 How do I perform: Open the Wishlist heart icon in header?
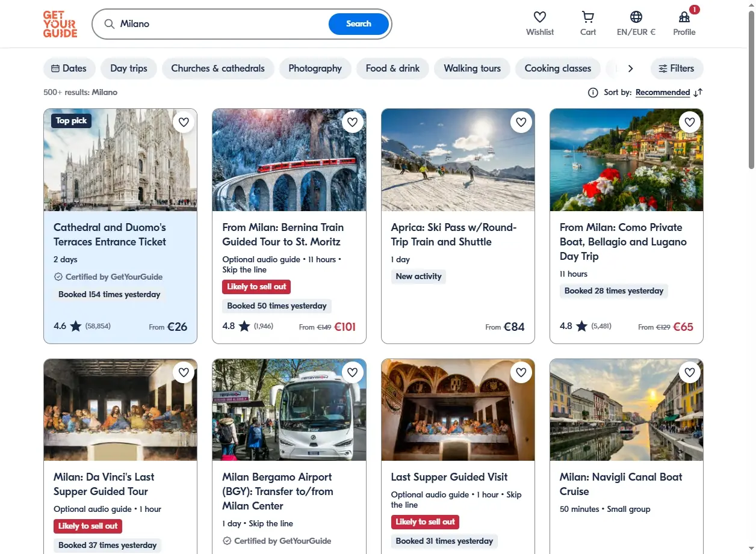coord(540,17)
